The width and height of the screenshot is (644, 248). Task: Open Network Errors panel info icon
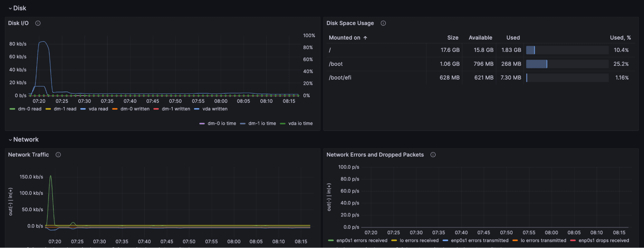(433, 155)
